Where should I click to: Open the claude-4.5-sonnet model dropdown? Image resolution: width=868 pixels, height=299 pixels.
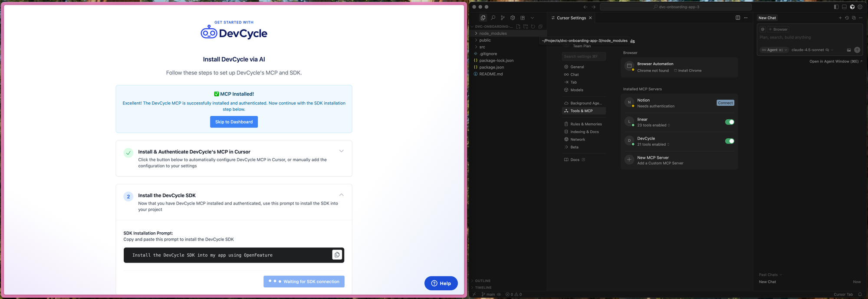(812, 50)
